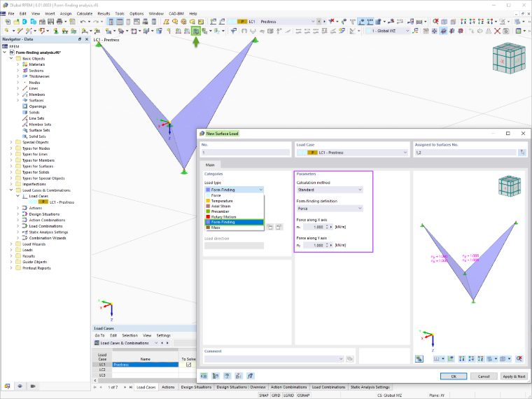Click the navigation cube in main viewport
This screenshot has height=399, width=532.
[509, 58]
